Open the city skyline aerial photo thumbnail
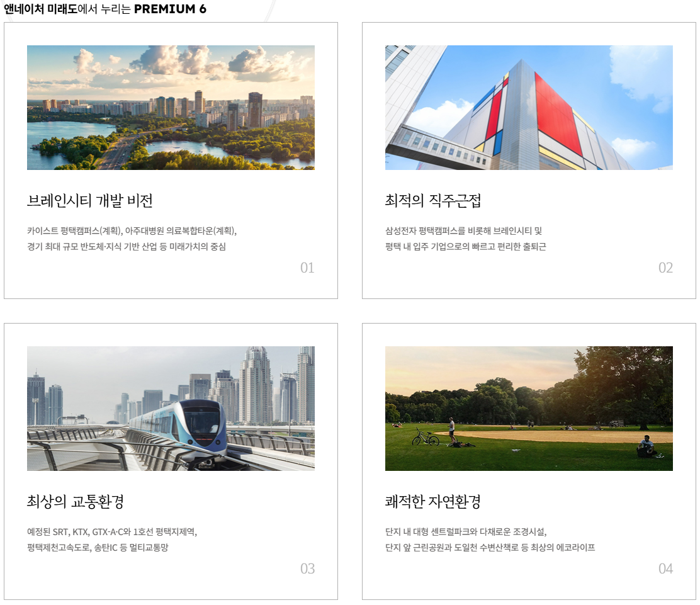Viewport: 700px width, 605px height. (171, 107)
